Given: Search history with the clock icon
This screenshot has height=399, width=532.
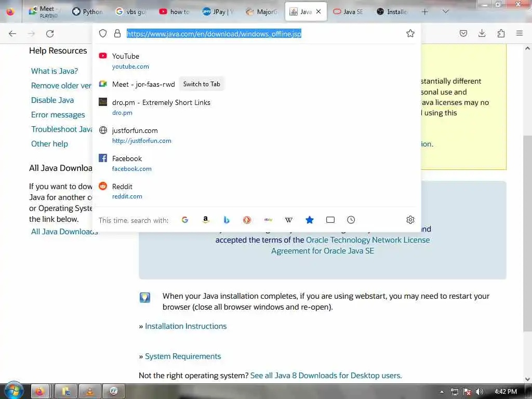Looking at the screenshot, I should [x=351, y=220].
